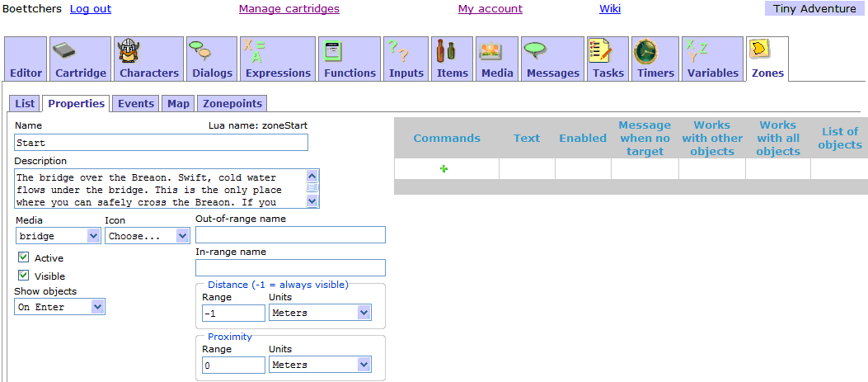Open the Distance Units Meters dropdown

click(x=319, y=313)
